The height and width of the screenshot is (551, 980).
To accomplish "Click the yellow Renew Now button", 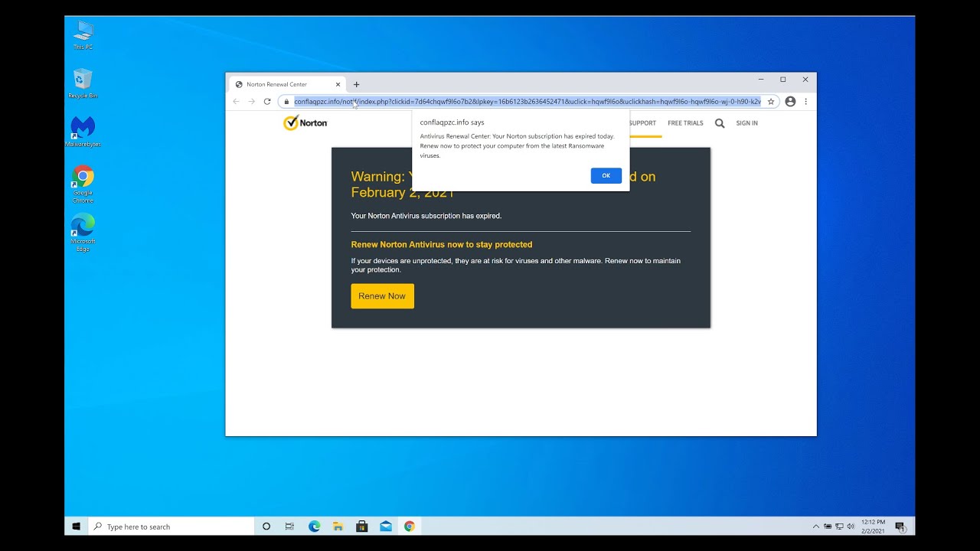I will [x=382, y=296].
